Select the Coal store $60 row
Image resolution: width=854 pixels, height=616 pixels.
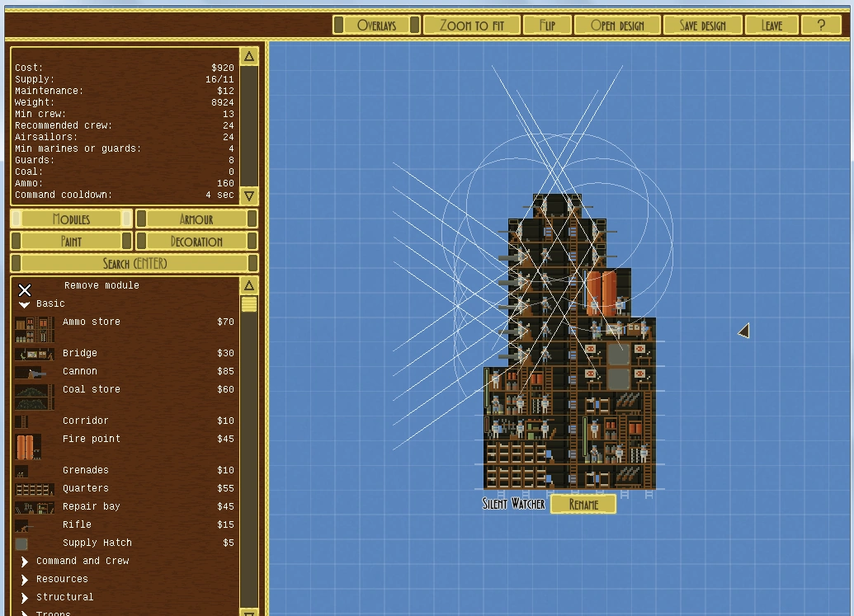coord(125,397)
